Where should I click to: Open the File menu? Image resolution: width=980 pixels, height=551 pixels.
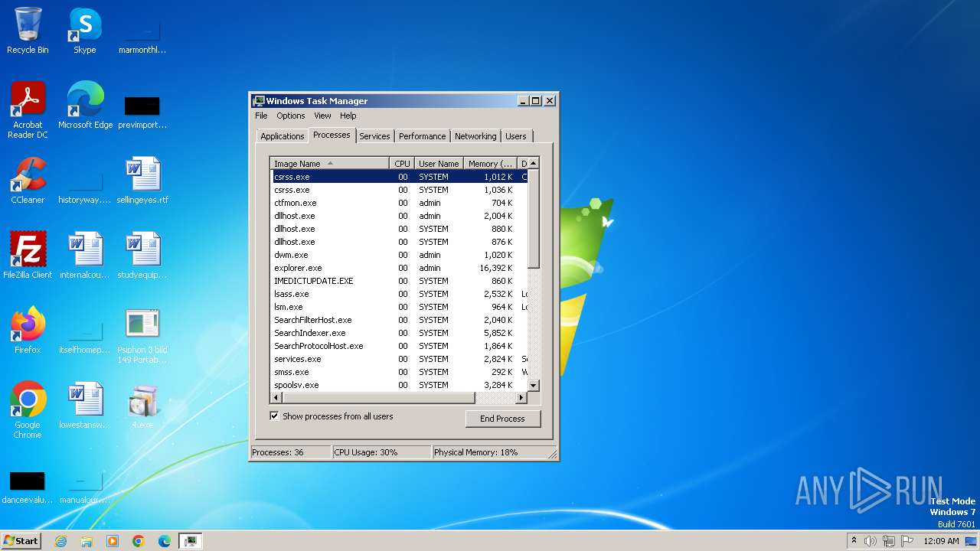261,116
